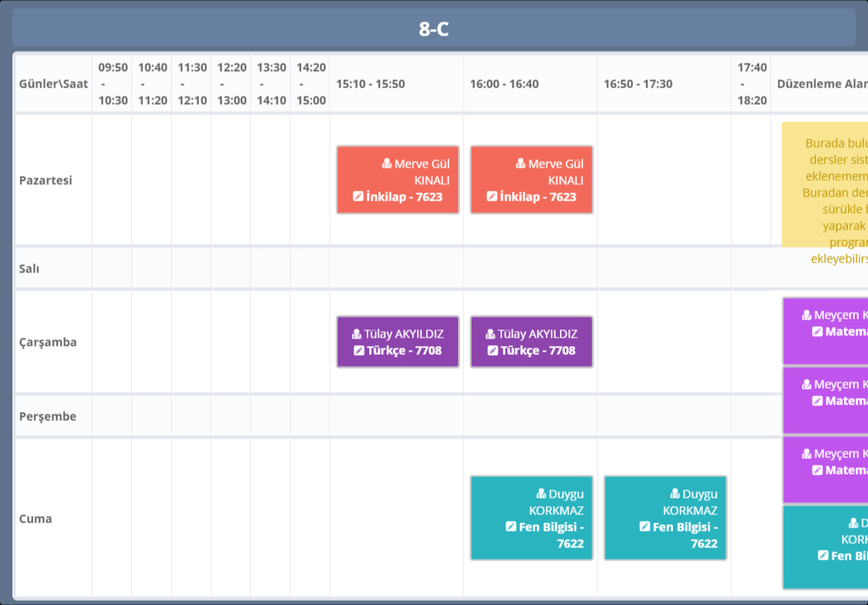Click the Cuma row label
868x605 pixels.
[x=36, y=518]
